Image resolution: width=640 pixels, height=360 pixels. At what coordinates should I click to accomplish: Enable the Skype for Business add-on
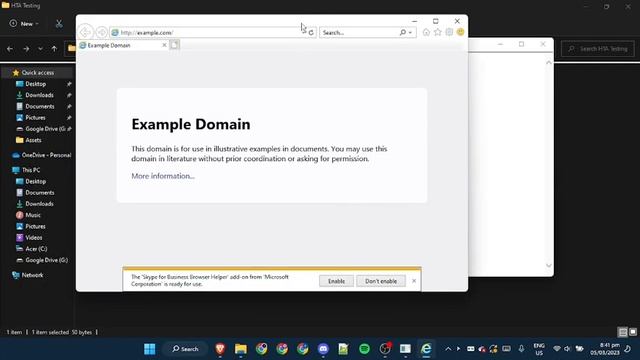(x=336, y=281)
